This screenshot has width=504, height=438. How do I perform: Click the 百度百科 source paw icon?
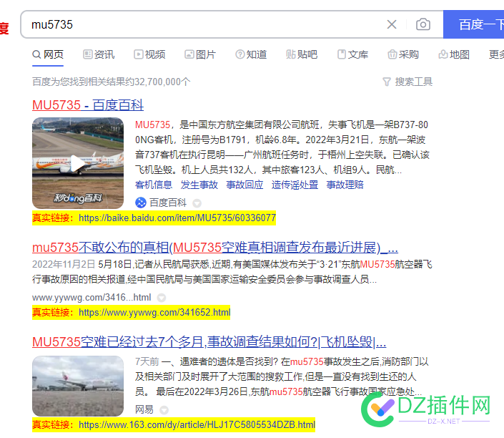[x=140, y=203]
